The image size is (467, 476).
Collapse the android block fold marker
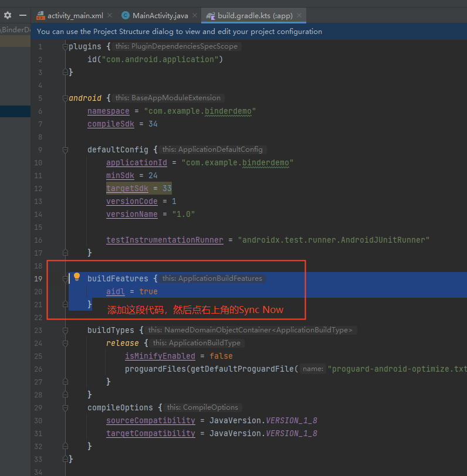point(65,98)
